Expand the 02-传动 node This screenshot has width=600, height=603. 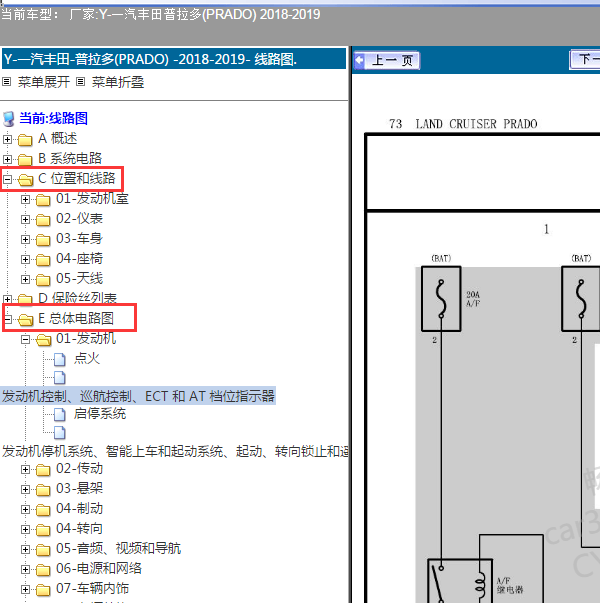25,469
